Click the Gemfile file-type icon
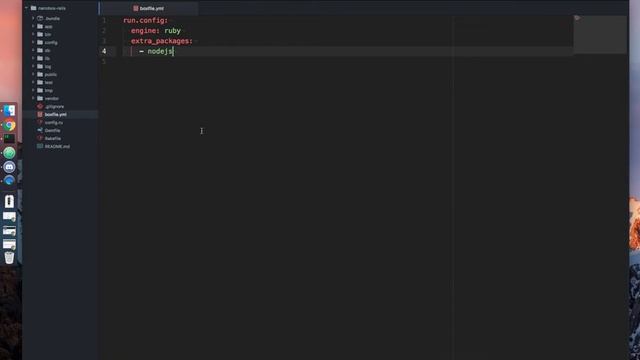 (40, 130)
